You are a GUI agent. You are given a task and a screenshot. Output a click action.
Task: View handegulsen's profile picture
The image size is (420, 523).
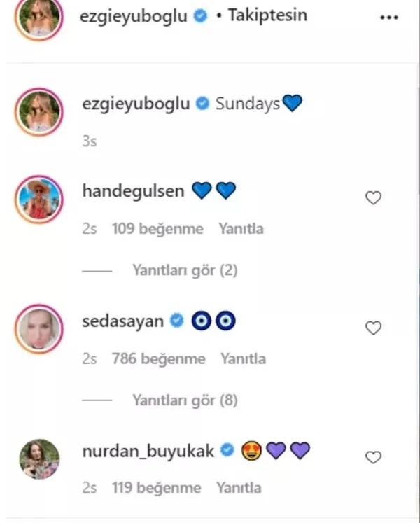pyautogui.click(x=39, y=199)
